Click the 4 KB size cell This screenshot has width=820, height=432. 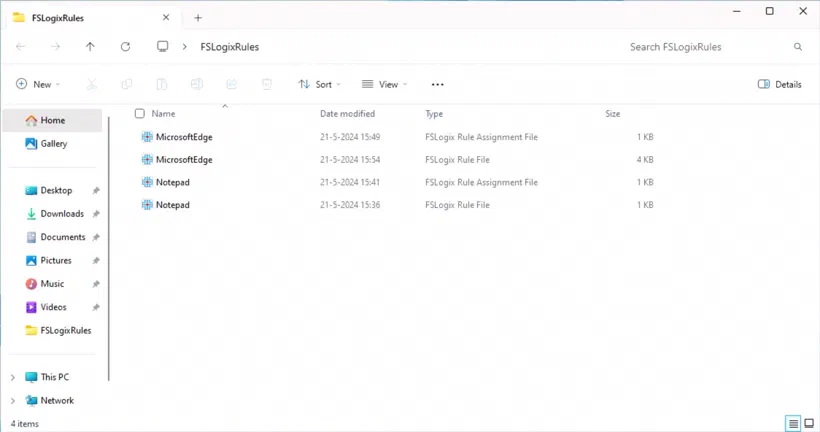pos(645,160)
